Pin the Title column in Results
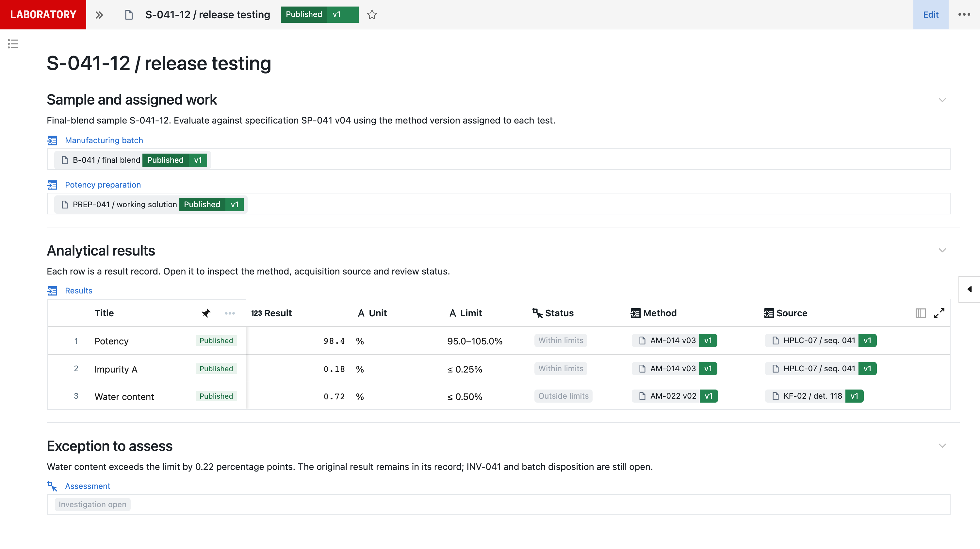 pyautogui.click(x=206, y=313)
